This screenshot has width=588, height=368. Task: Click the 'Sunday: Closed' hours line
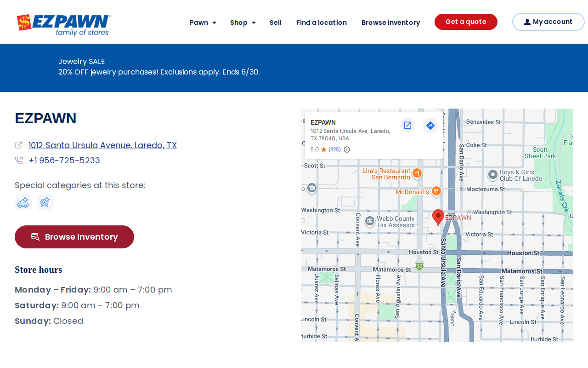pyautogui.click(x=49, y=321)
